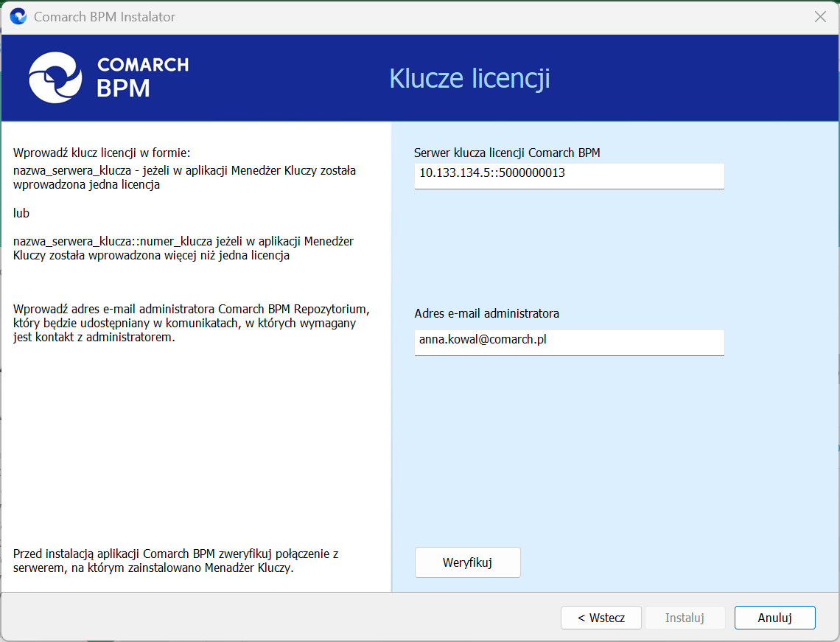
Task: Click the Comarch BPM logo emblem in the banner
Action: point(54,77)
